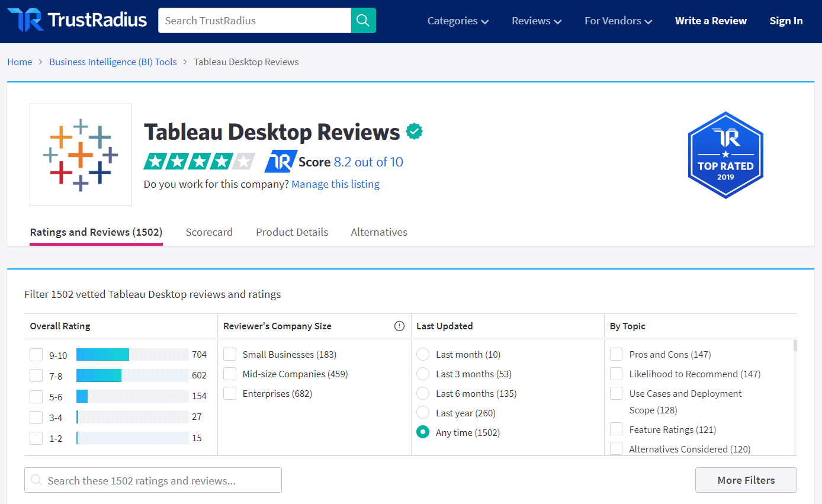The height and width of the screenshot is (504, 822).
Task: Open the Reviews dropdown menu
Action: (537, 21)
